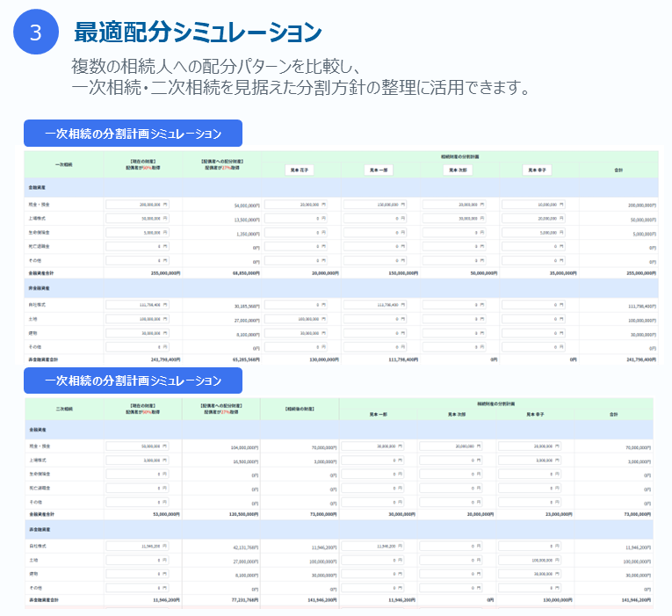
Task: Click the 最適配分シミュレーション heading
Action: [198, 33]
